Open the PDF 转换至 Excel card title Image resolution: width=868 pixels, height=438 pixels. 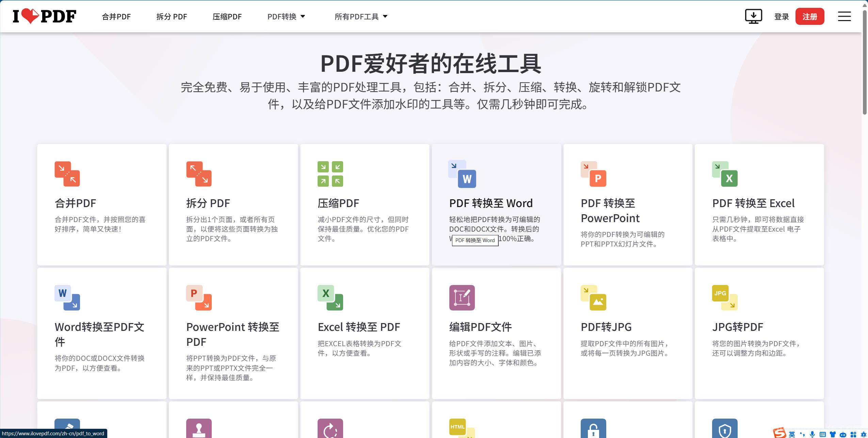coord(753,203)
